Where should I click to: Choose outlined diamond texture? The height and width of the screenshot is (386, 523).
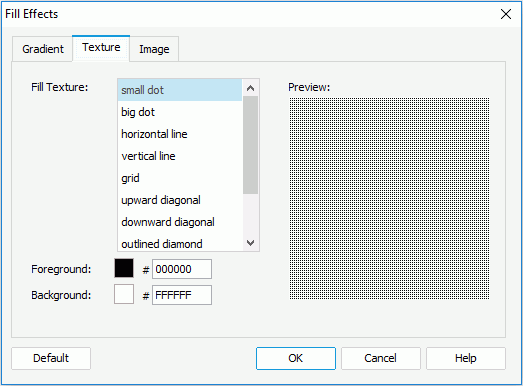[180, 244]
